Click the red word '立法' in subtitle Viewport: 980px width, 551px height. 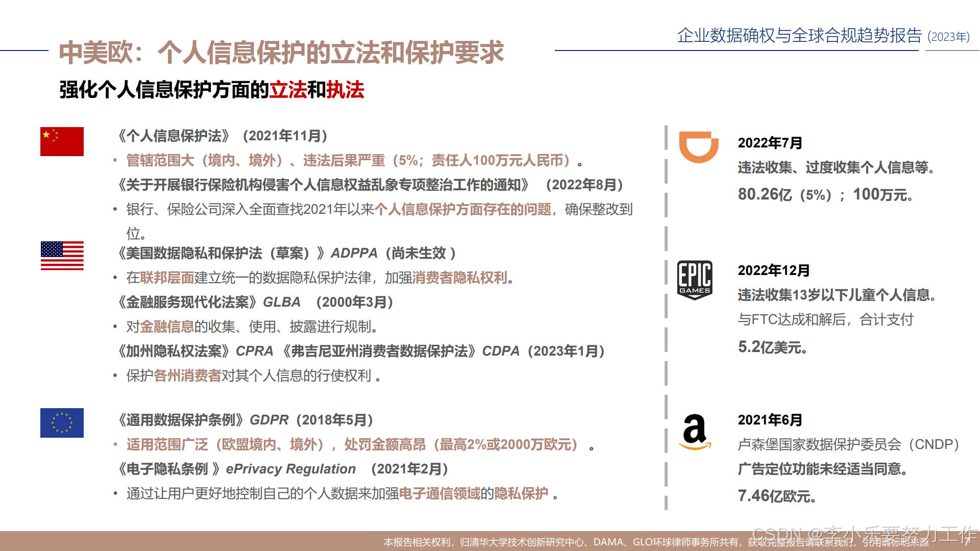(x=288, y=90)
